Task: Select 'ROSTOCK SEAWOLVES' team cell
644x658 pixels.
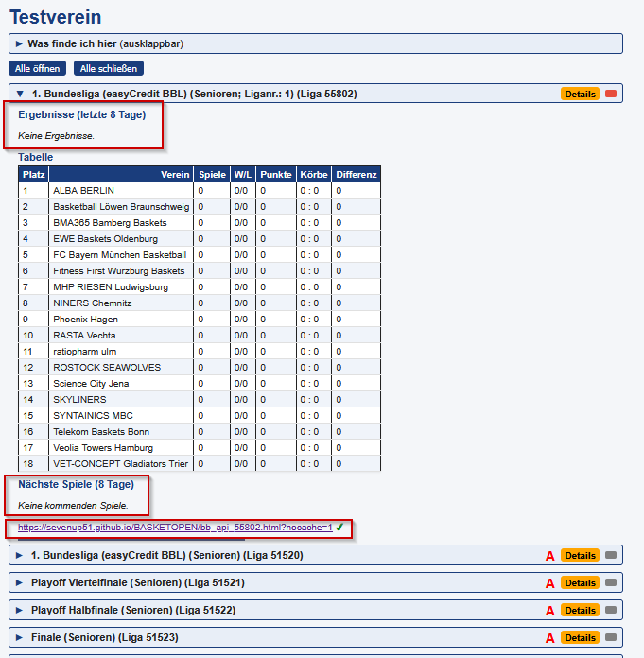Action: tap(121, 367)
